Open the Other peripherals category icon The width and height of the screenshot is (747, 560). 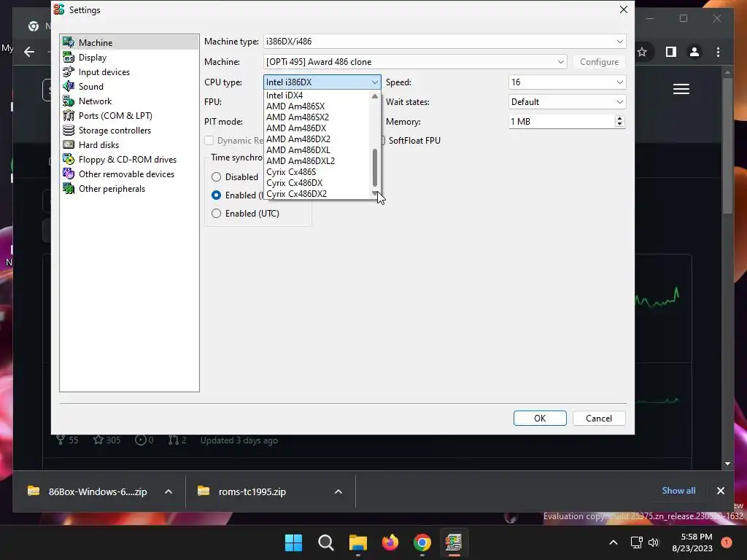69,189
